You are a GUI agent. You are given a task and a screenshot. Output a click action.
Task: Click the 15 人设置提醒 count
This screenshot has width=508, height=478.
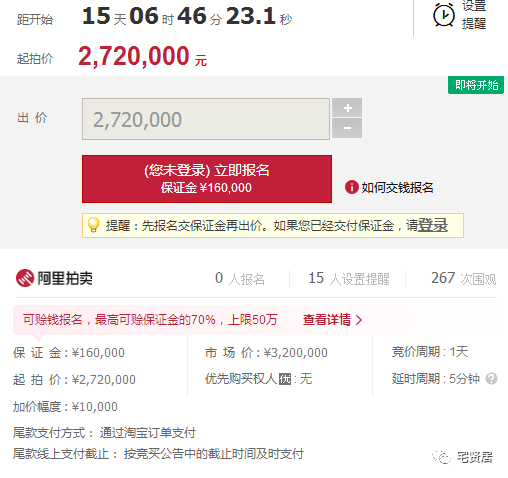349,278
